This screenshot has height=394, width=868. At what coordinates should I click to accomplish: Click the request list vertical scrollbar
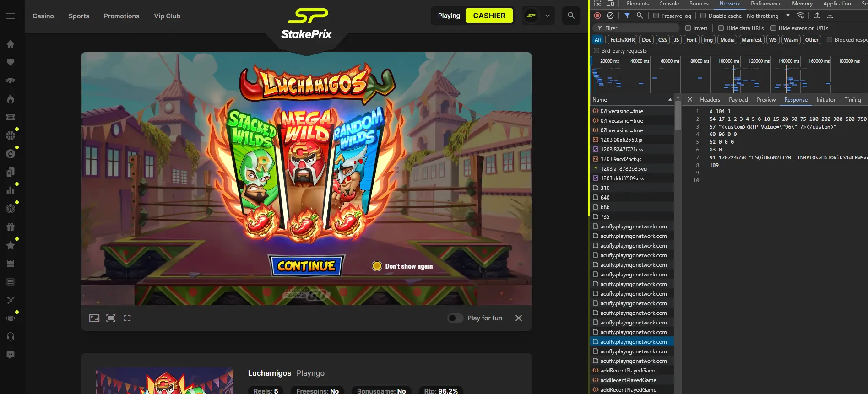[678, 116]
